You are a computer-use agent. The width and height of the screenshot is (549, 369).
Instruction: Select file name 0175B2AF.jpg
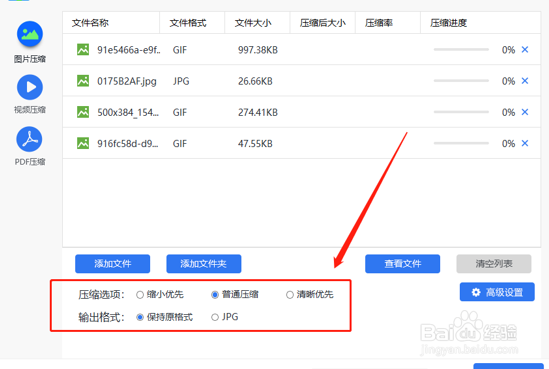[127, 81]
